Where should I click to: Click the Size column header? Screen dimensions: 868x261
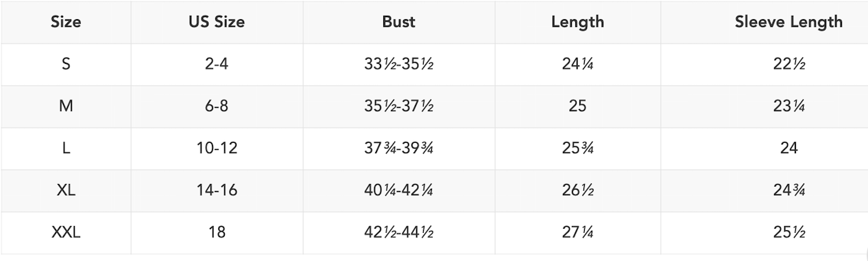[66, 22]
